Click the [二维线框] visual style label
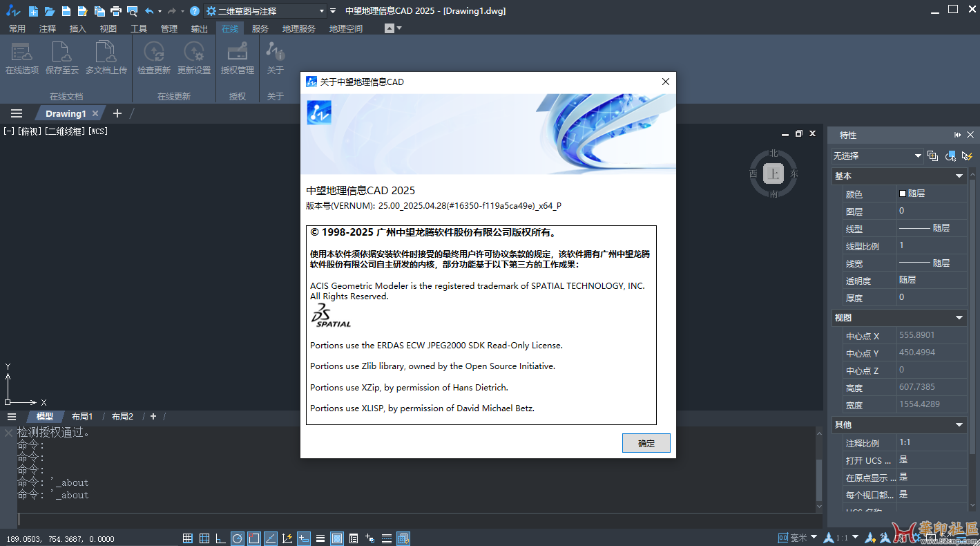Screen dimensions: 980x546 [x=66, y=131]
